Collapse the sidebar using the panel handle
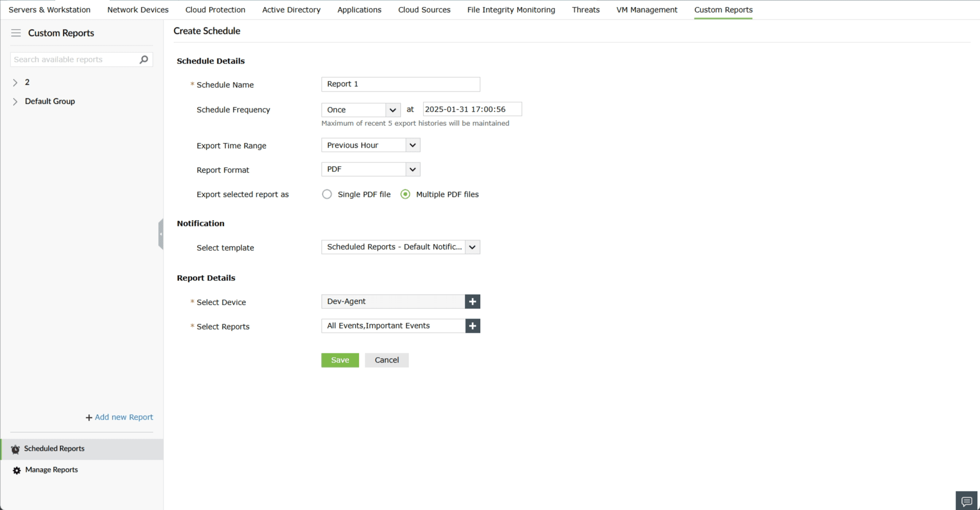This screenshot has height=510, width=980. 160,234
